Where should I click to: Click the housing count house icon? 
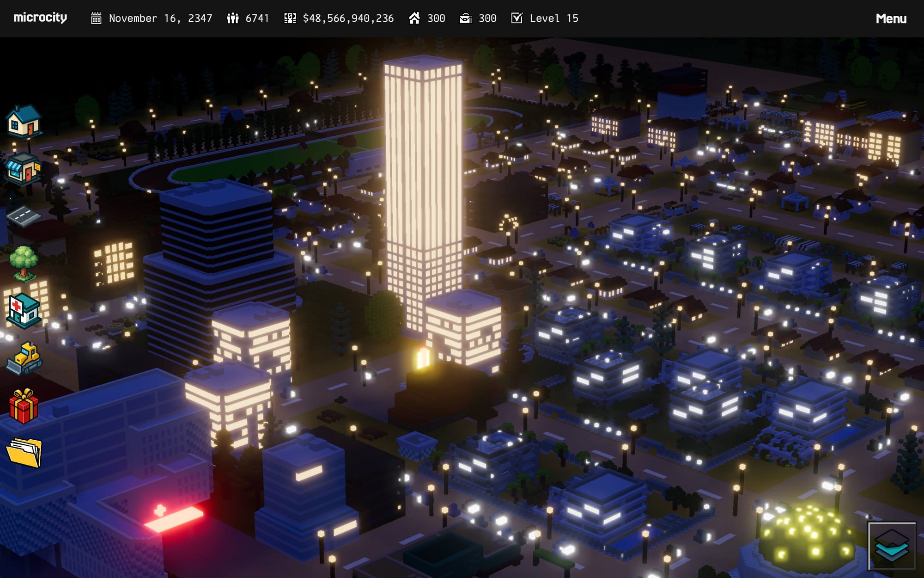point(414,18)
